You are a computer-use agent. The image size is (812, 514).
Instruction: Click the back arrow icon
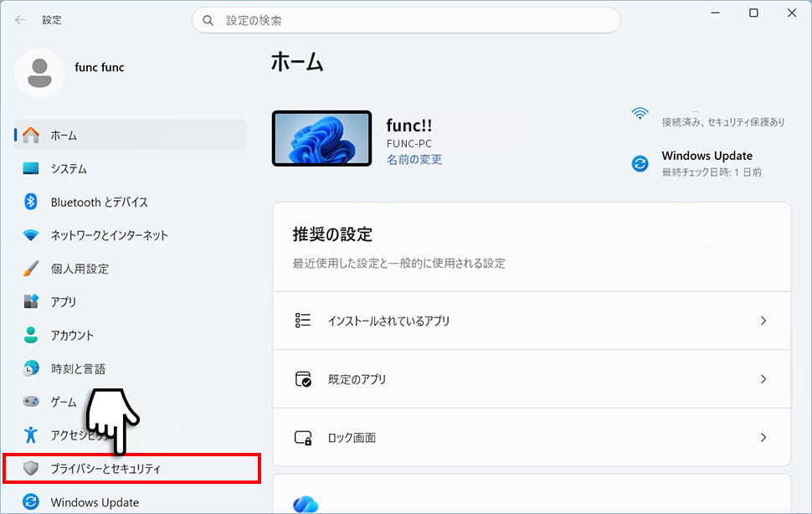point(20,19)
